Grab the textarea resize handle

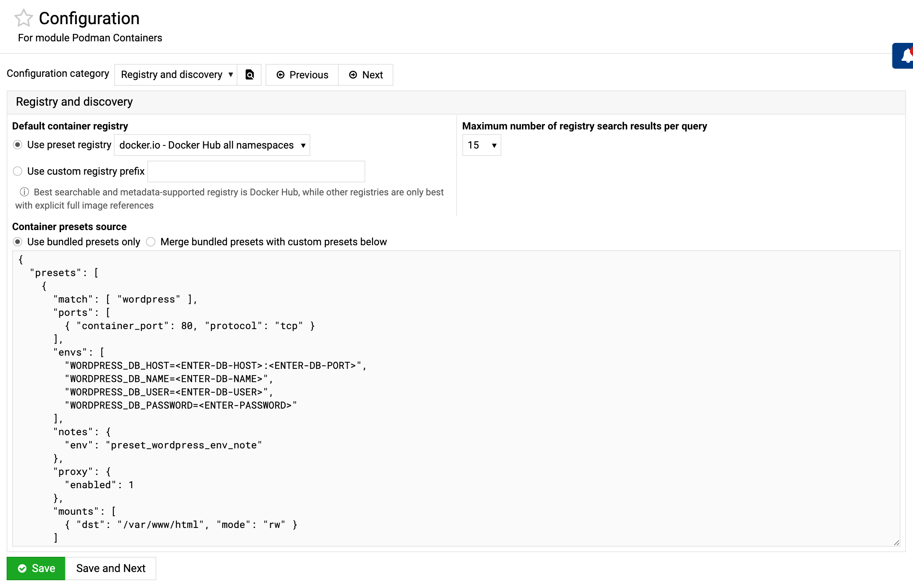point(896,542)
